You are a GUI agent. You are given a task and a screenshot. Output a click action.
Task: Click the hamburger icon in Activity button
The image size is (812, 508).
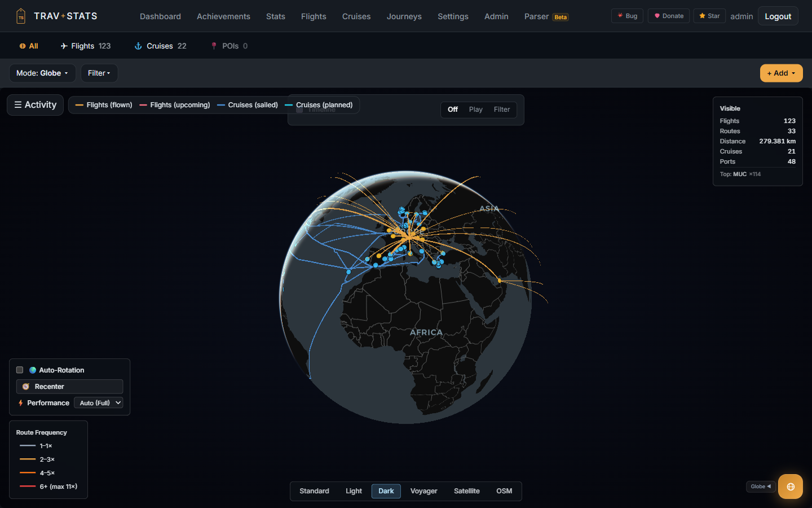click(18, 105)
